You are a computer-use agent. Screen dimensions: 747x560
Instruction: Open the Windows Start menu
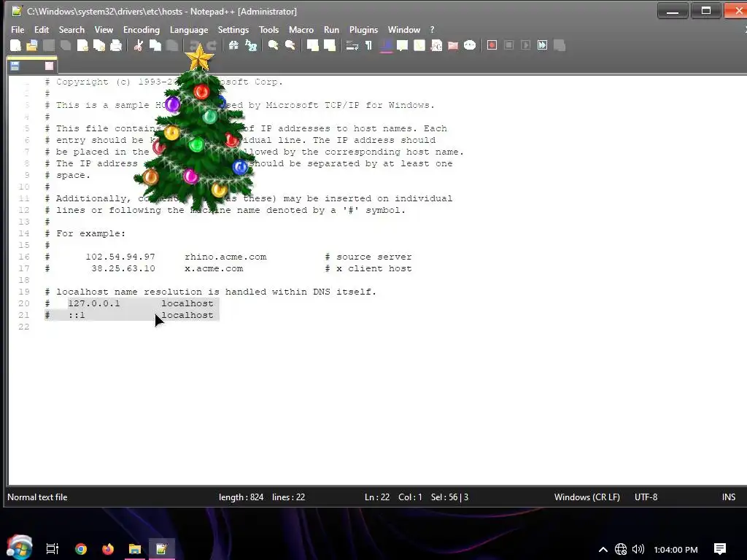[19, 548]
